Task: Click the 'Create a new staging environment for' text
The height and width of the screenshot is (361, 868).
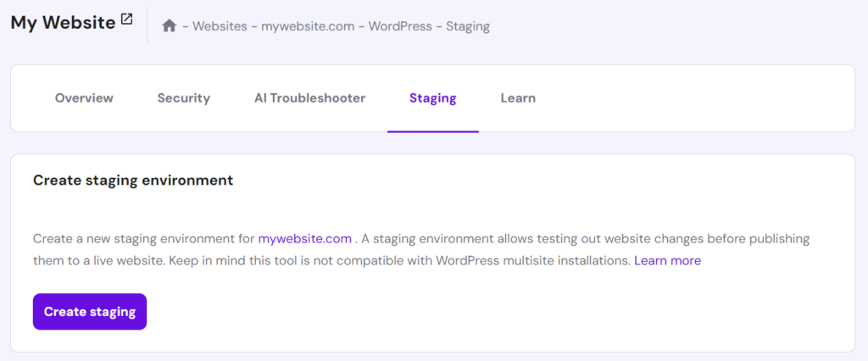Action: 143,239
